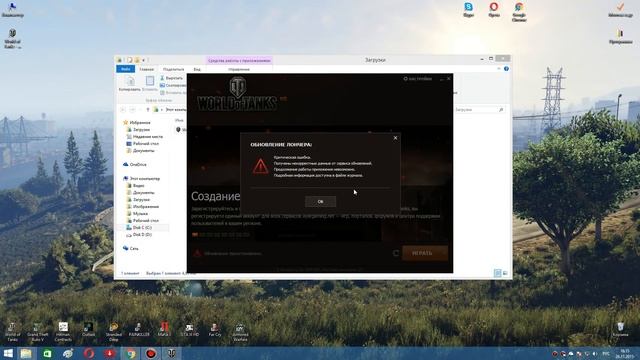Screen dimensions: 640x360
Task: Click volume icon in system tray
Action: (x=595, y=354)
